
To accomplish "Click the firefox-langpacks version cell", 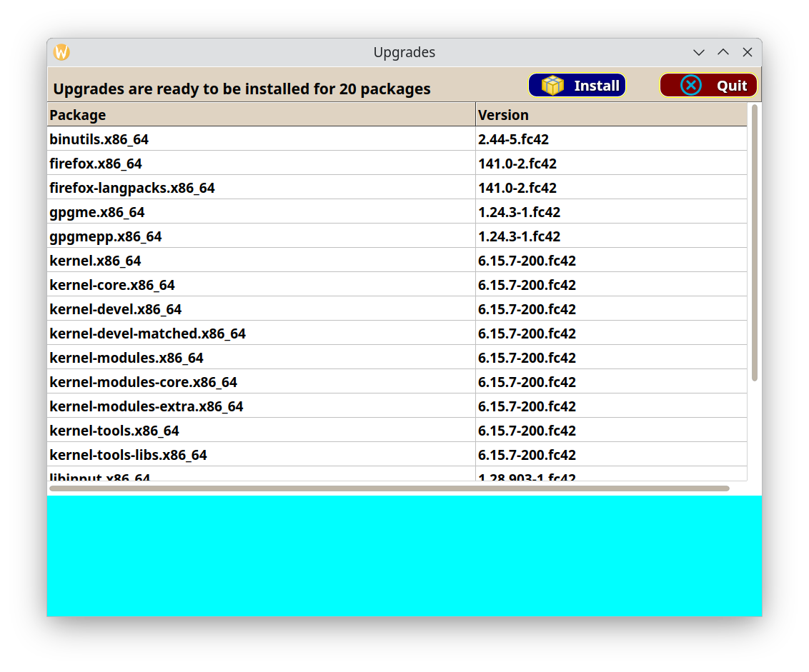I will pyautogui.click(x=611, y=187).
